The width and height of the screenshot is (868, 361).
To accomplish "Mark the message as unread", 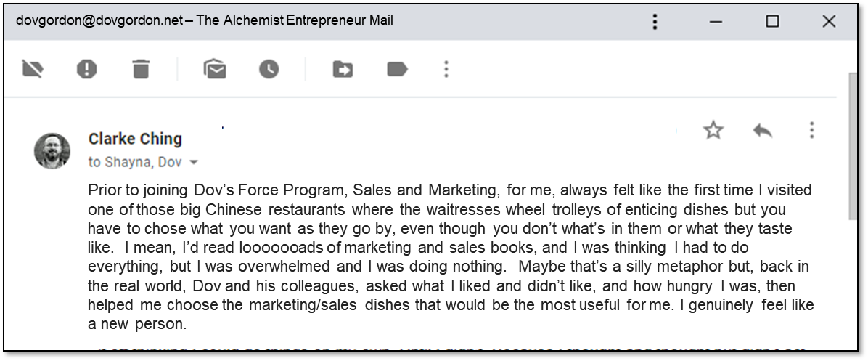I will coord(215,69).
